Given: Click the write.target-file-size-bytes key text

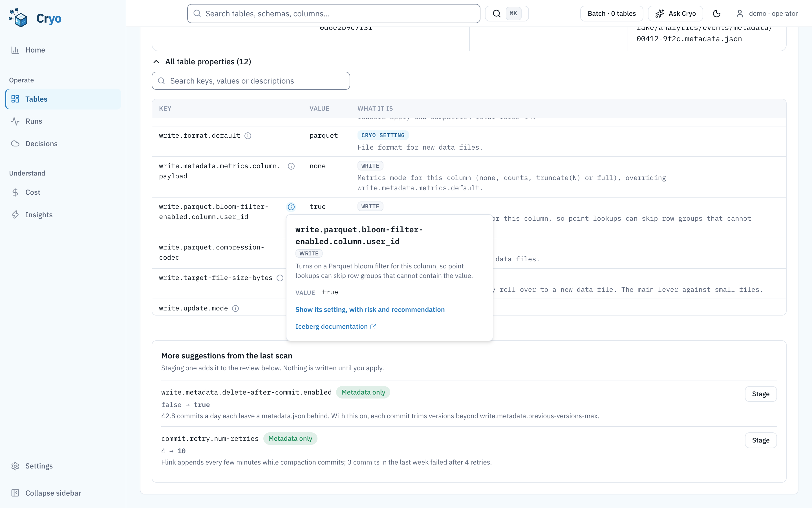Looking at the screenshot, I should coord(215,278).
